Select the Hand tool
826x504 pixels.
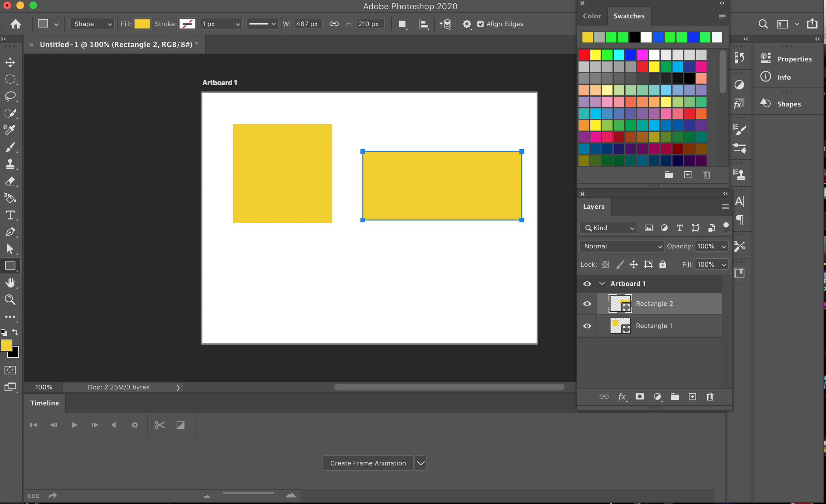tap(10, 283)
